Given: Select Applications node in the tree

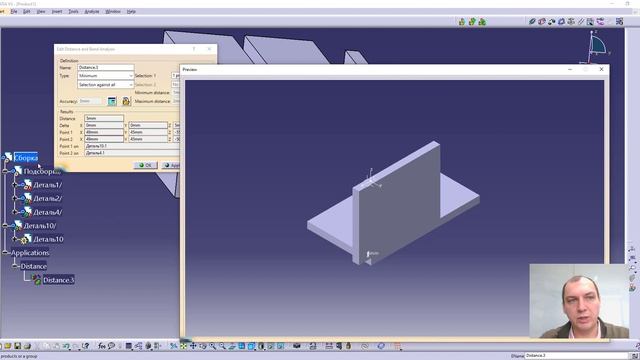Looking at the screenshot, I should (x=30, y=253).
